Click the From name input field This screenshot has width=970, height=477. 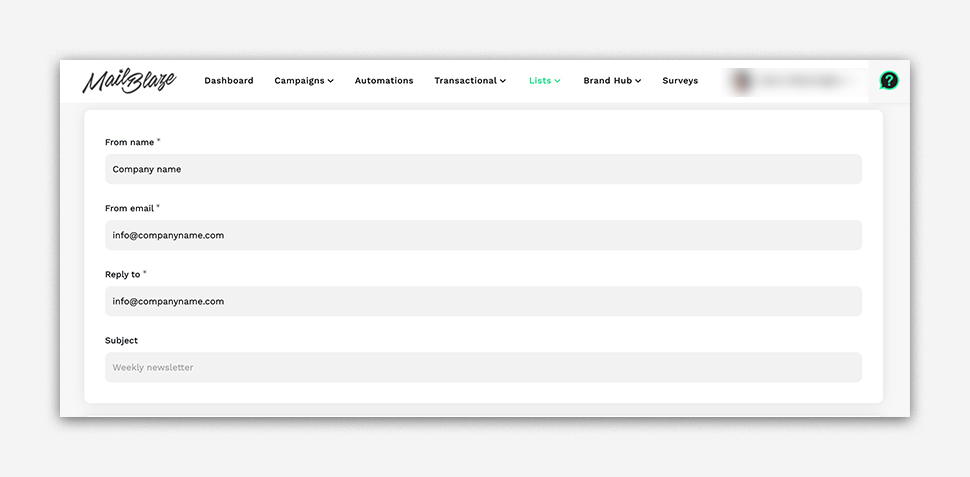click(x=483, y=169)
